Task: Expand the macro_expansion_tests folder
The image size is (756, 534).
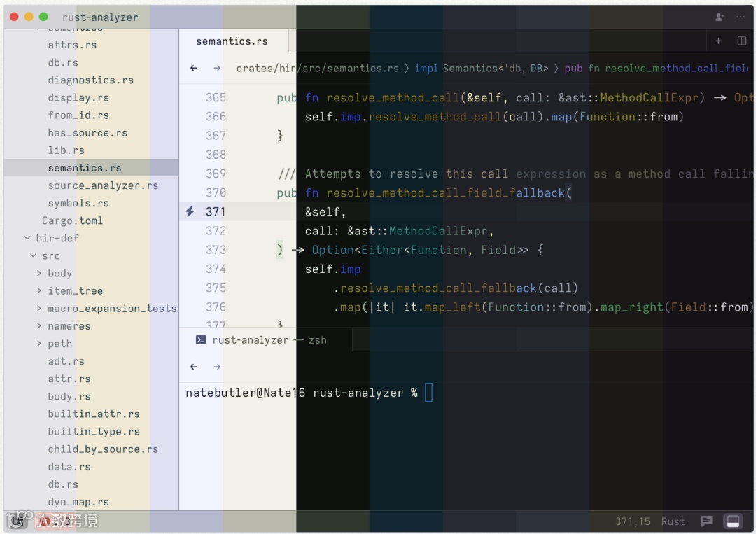Action: click(x=39, y=309)
